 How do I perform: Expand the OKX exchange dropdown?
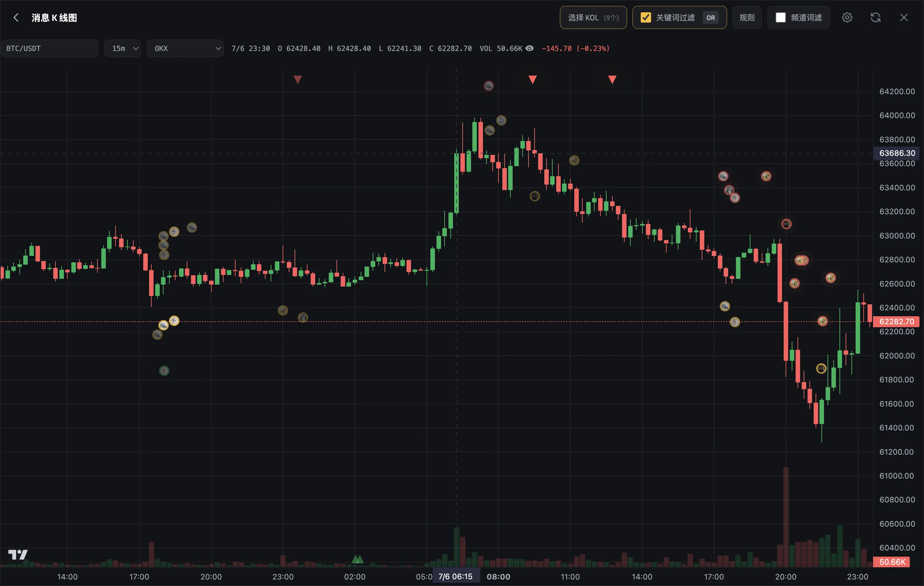tap(185, 48)
